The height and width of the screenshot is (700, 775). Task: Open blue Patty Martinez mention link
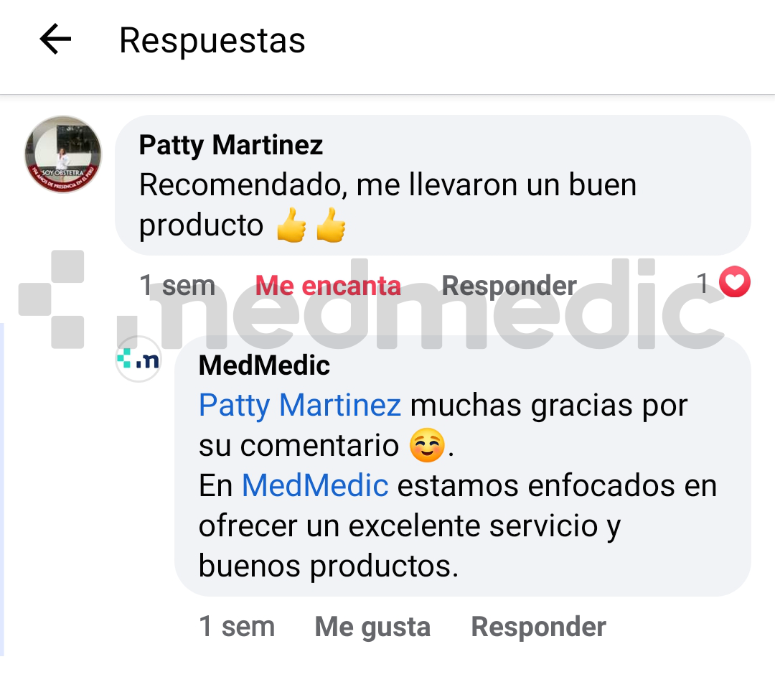click(x=300, y=406)
